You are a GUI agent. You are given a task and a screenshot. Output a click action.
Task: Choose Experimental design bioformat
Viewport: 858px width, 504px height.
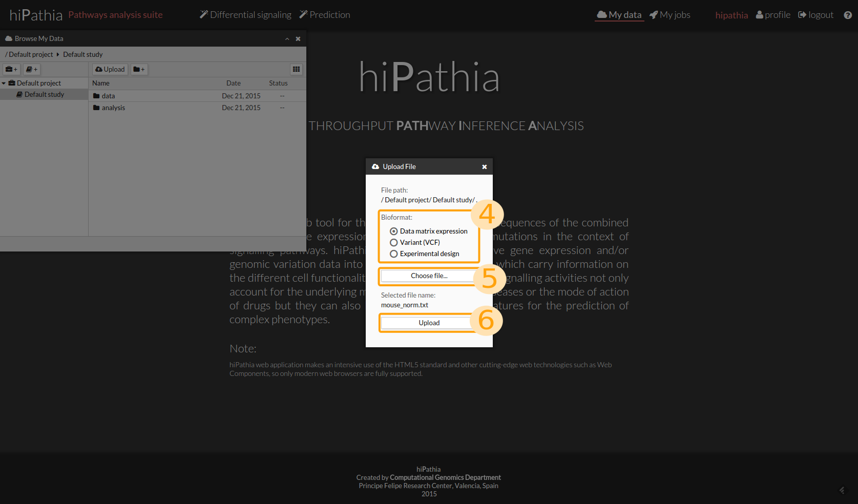[x=394, y=254]
